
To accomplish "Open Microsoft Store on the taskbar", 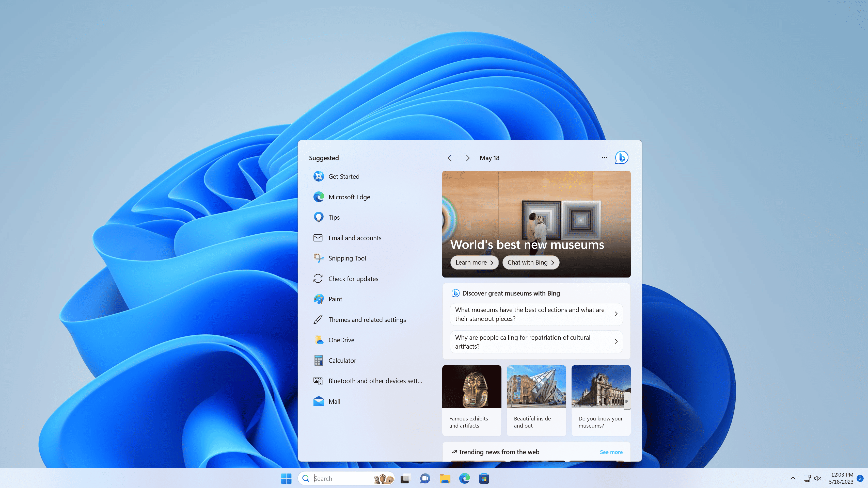I will [484, 479].
